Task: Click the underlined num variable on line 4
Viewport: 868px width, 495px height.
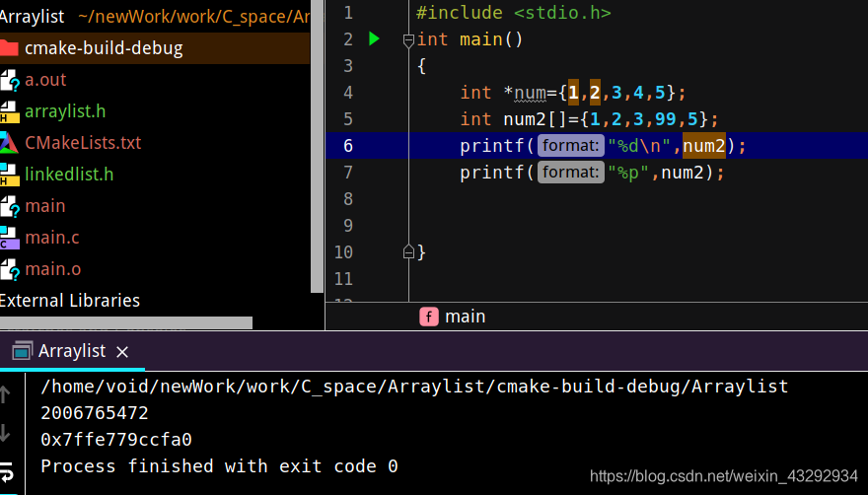Action: (531, 93)
